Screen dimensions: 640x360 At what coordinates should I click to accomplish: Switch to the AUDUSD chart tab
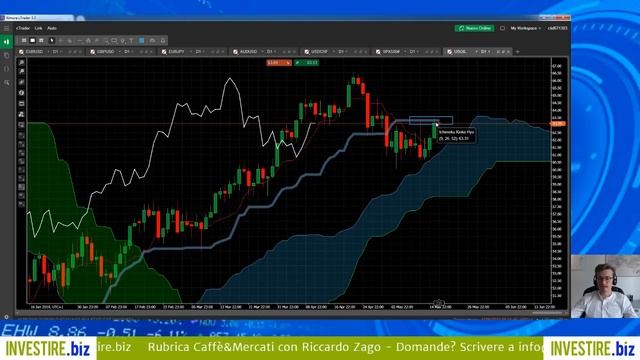248,52
